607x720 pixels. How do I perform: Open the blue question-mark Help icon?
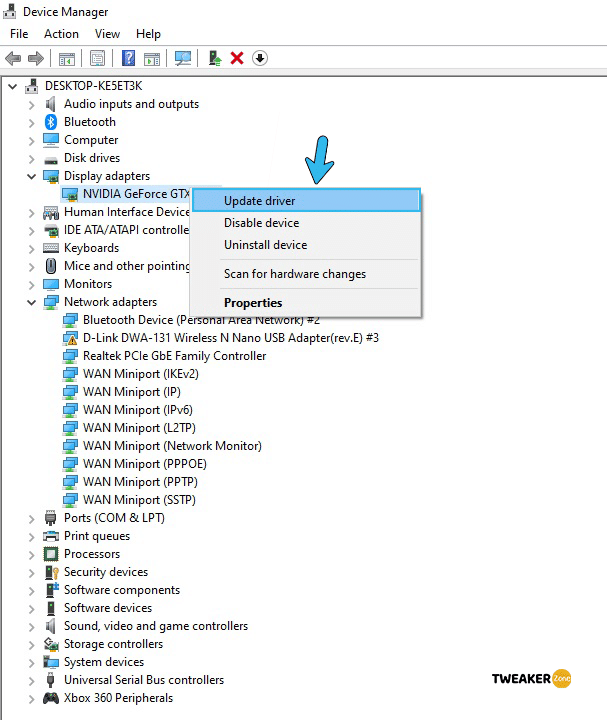[x=129, y=58]
